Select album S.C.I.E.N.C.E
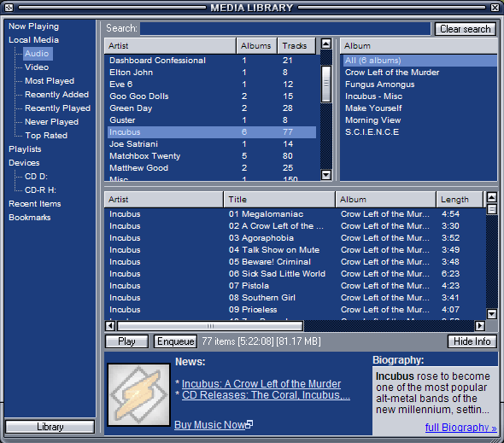The height and width of the screenshot is (443, 504). click(419, 132)
